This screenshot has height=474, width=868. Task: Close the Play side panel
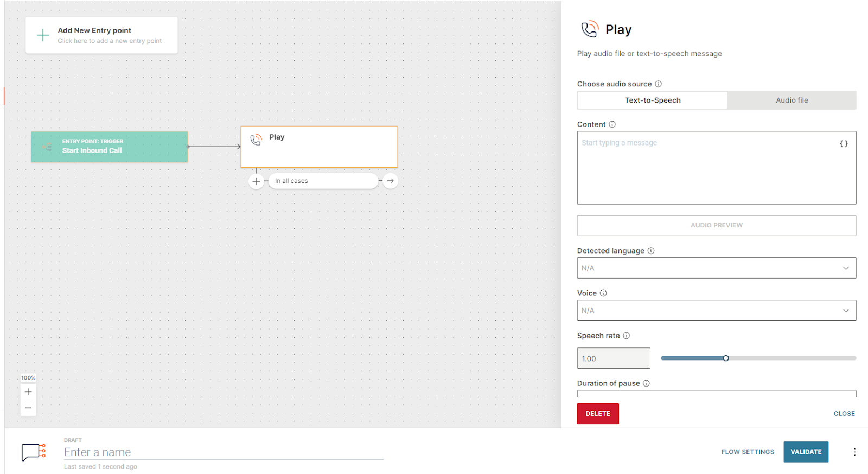pos(844,414)
